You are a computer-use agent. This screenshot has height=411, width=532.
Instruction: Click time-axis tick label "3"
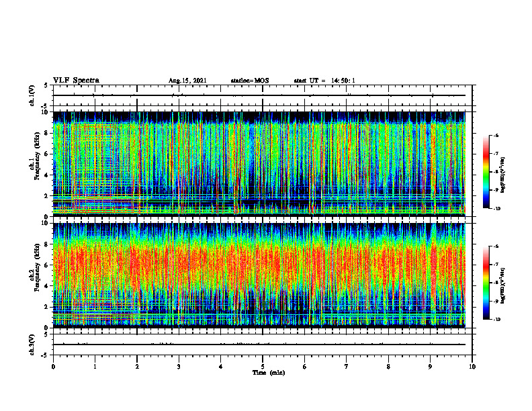(179, 367)
